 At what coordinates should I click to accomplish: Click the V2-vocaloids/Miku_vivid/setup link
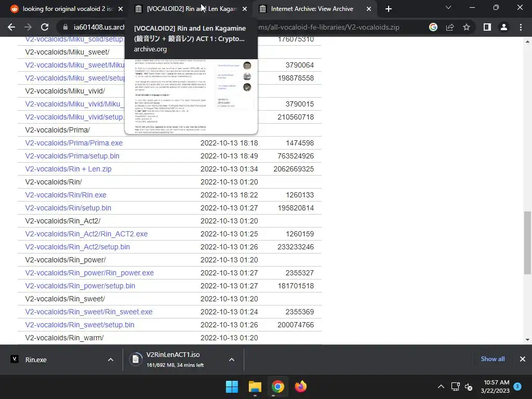click(x=75, y=117)
